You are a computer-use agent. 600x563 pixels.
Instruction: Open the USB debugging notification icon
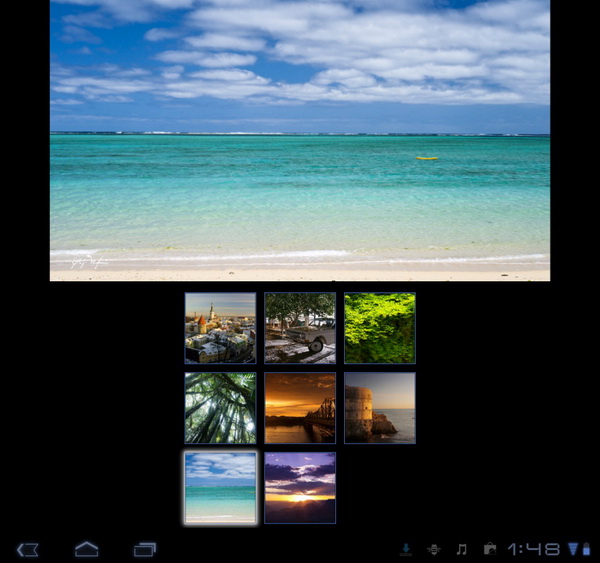click(433, 549)
